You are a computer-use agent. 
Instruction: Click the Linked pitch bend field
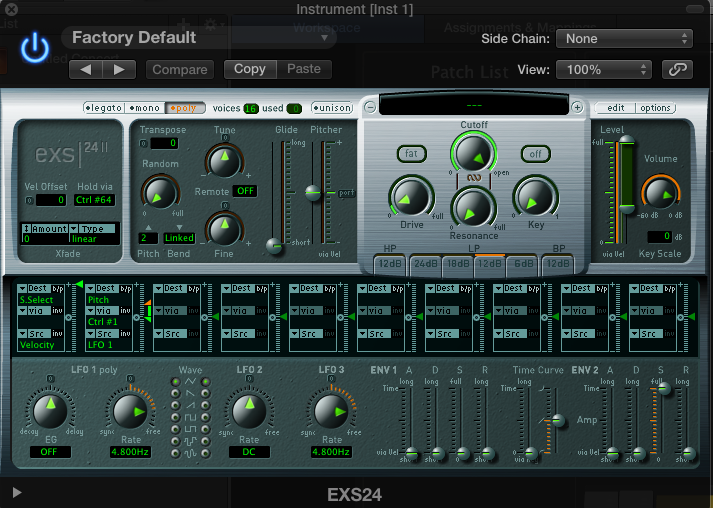179,238
